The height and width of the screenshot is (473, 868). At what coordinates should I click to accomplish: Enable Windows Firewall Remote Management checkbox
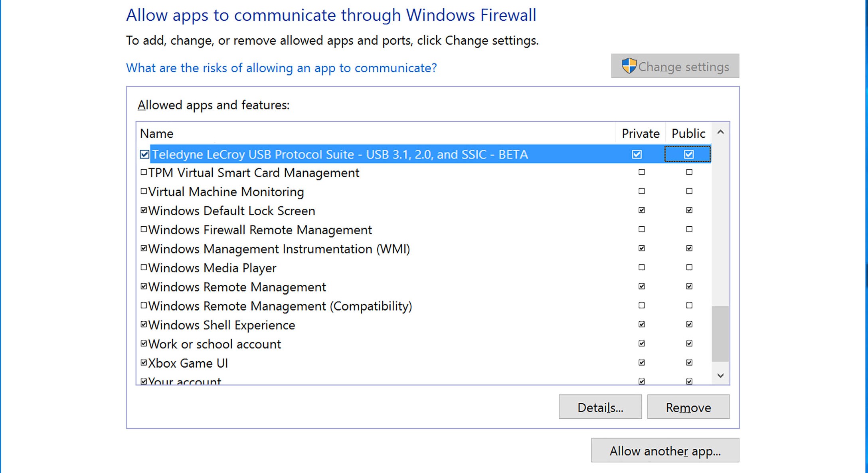point(144,229)
